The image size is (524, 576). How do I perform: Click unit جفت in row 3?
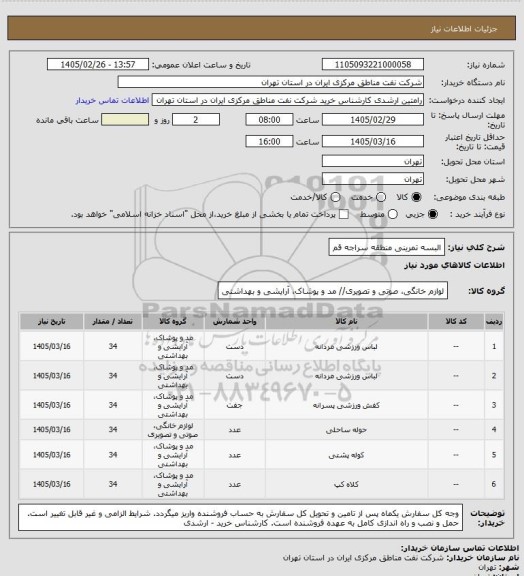[234, 406]
